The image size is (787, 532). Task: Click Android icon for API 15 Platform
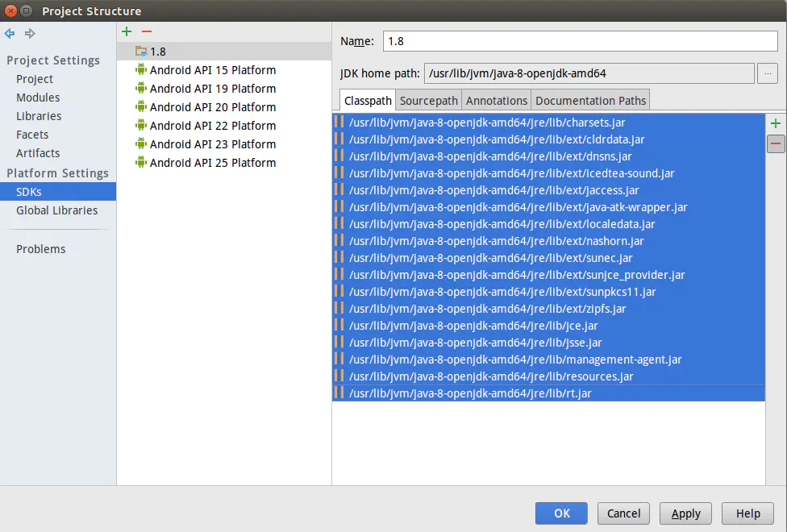pos(141,70)
